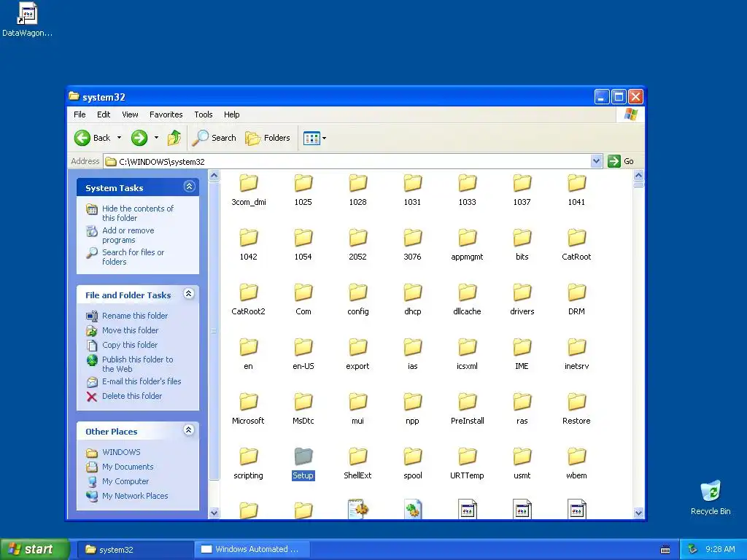
Task: Open the Windows Start menu
Action: 35,549
